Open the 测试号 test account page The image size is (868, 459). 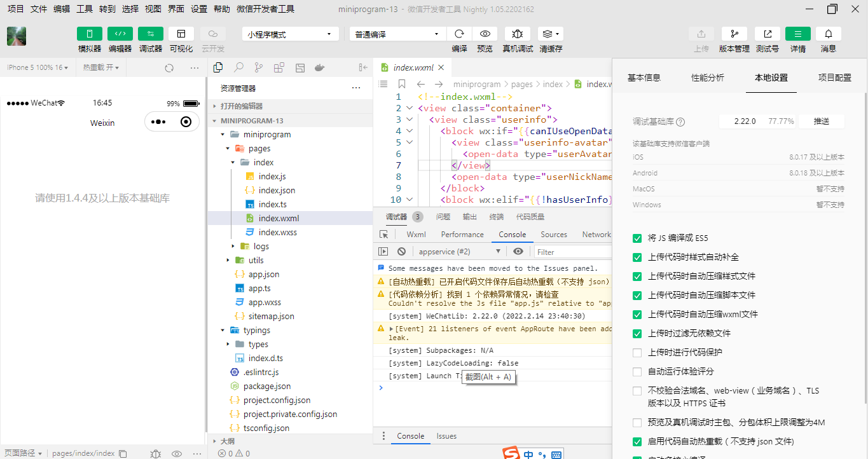[x=768, y=34]
